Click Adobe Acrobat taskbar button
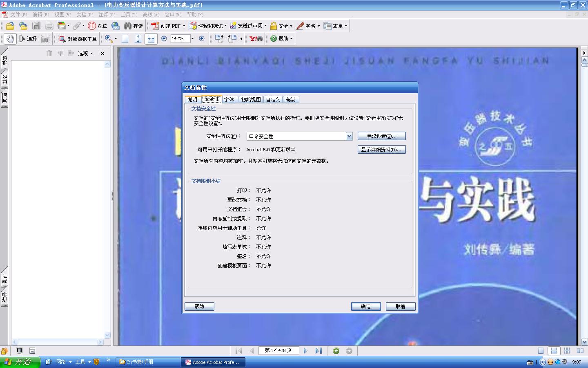Viewport: 588px width, 368px height. click(213, 362)
